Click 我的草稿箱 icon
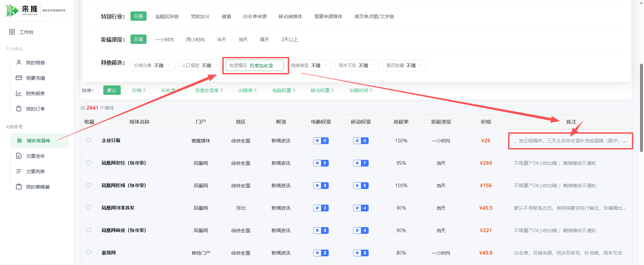The image size is (644, 265). click(19, 187)
